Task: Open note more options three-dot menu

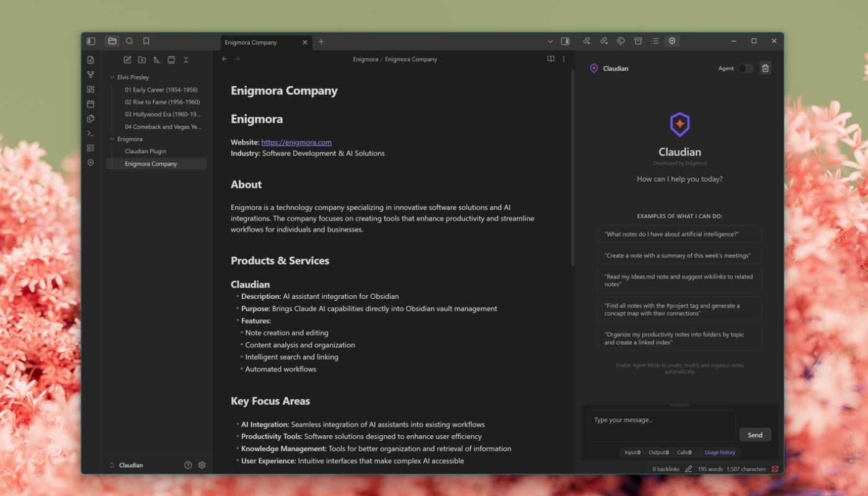Action: [564, 59]
